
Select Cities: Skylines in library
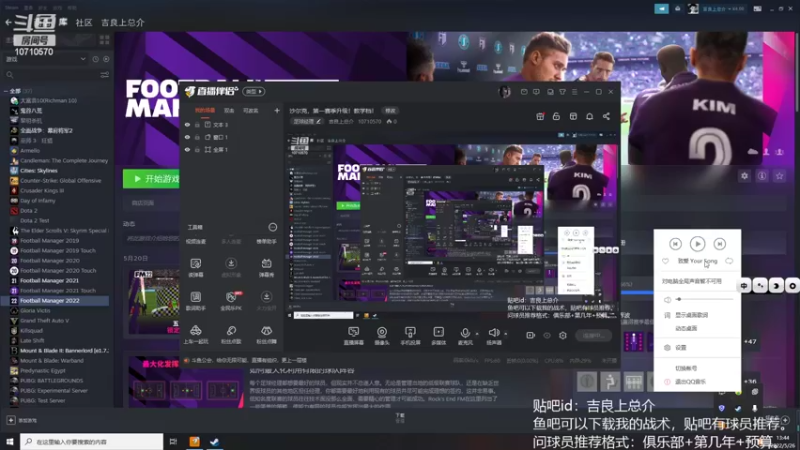pos(39,171)
